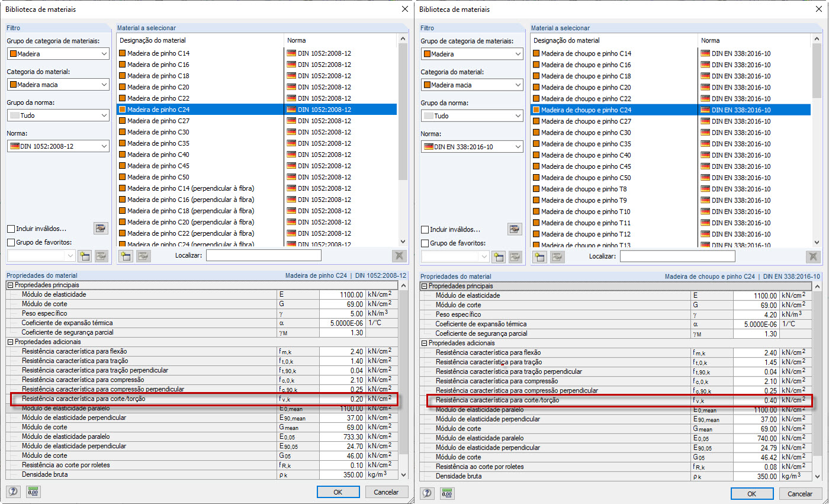Create new material under pinho list, DIN 1052 dialog
Viewport: 829px width, 504px height.
coord(126,256)
